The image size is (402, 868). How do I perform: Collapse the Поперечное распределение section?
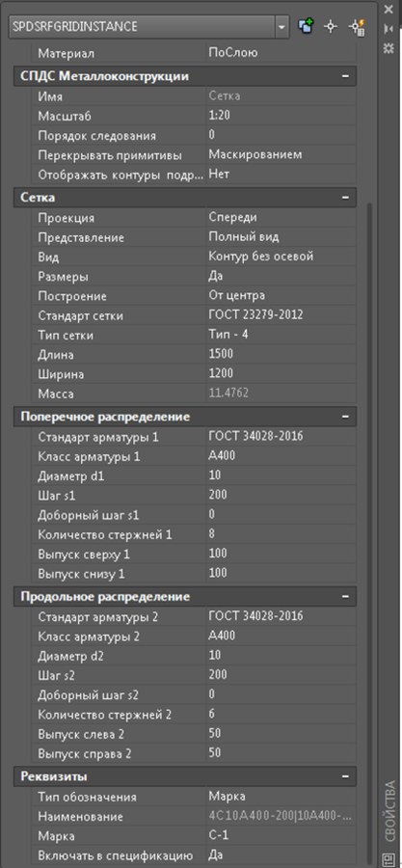[345, 417]
